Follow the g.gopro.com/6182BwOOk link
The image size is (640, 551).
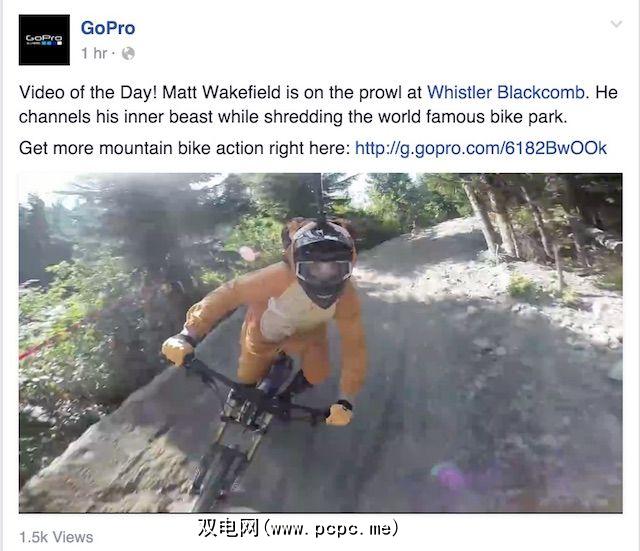[x=481, y=148]
